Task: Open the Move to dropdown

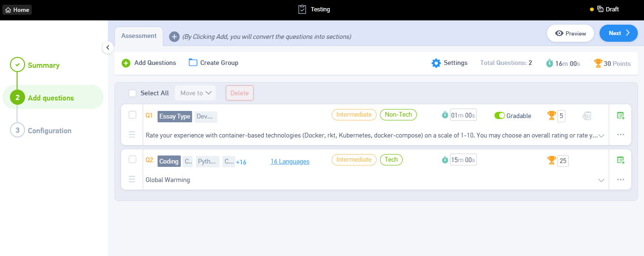Action: (195, 93)
